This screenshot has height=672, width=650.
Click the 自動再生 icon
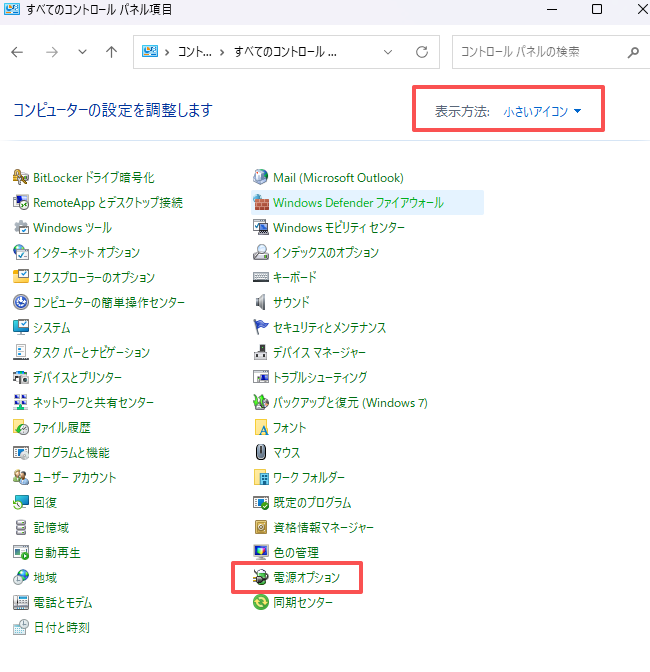(21, 552)
